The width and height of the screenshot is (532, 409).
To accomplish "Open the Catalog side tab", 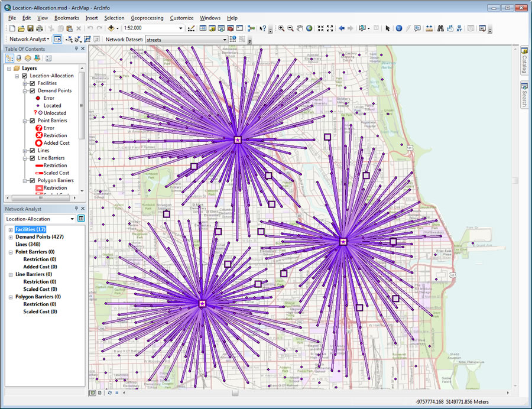I will click(x=524, y=61).
